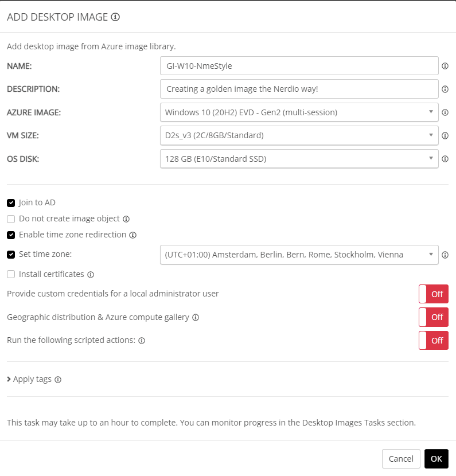This screenshot has width=456, height=476.
Task: Open the VM Size dropdown
Action: 299,135
